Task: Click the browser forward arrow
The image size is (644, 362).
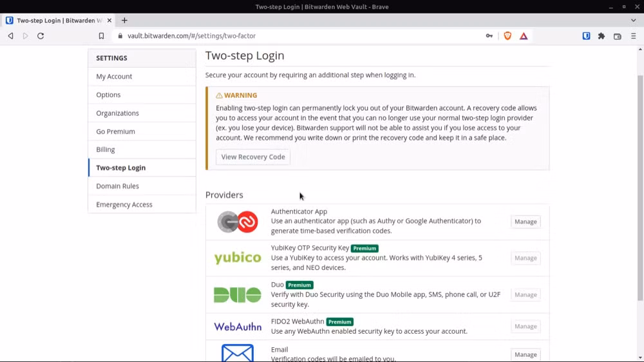Action: pyautogui.click(x=26, y=36)
